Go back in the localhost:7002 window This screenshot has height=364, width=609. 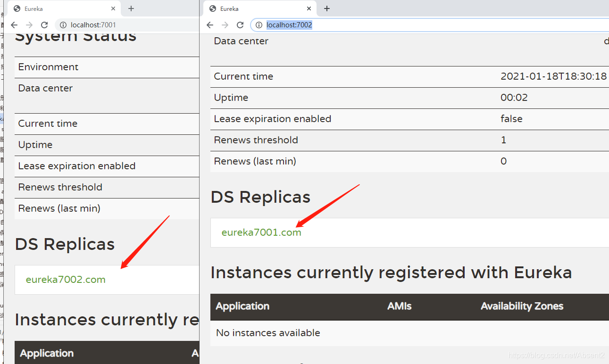click(210, 25)
